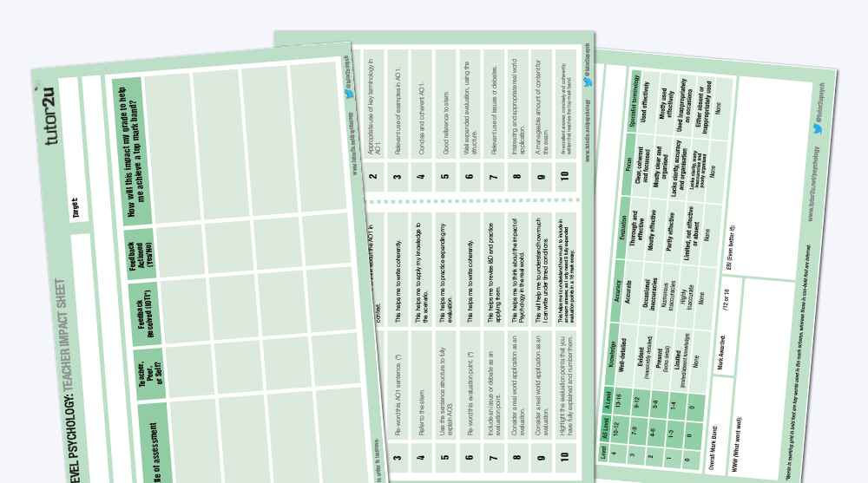Click number 10 beside 'An excellent answer'
Viewport: 868px width, 483px height.
pos(565,175)
